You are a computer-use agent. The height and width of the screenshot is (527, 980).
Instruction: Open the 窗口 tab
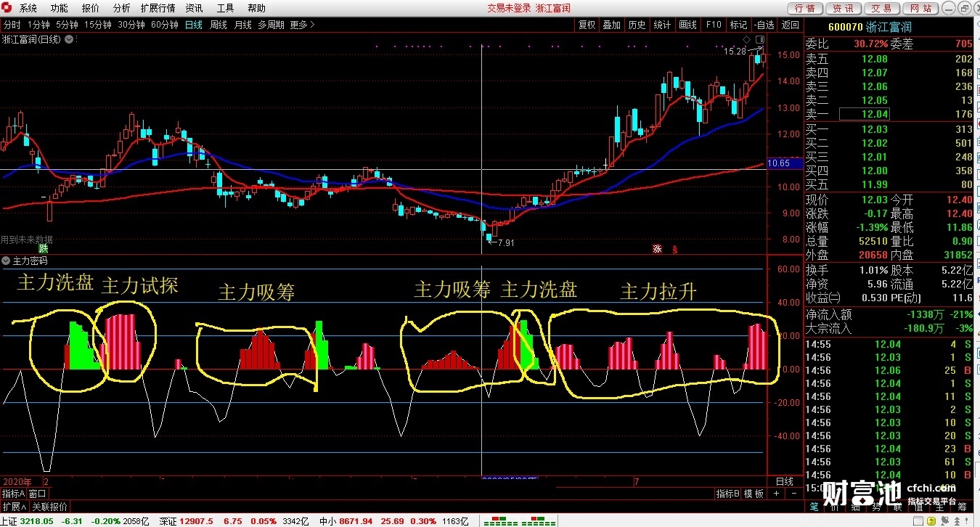(x=38, y=494)
